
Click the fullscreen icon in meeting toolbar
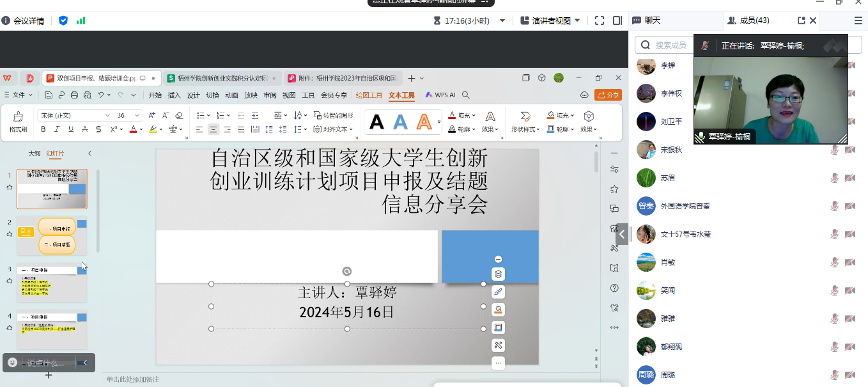[x=600, y=20]
